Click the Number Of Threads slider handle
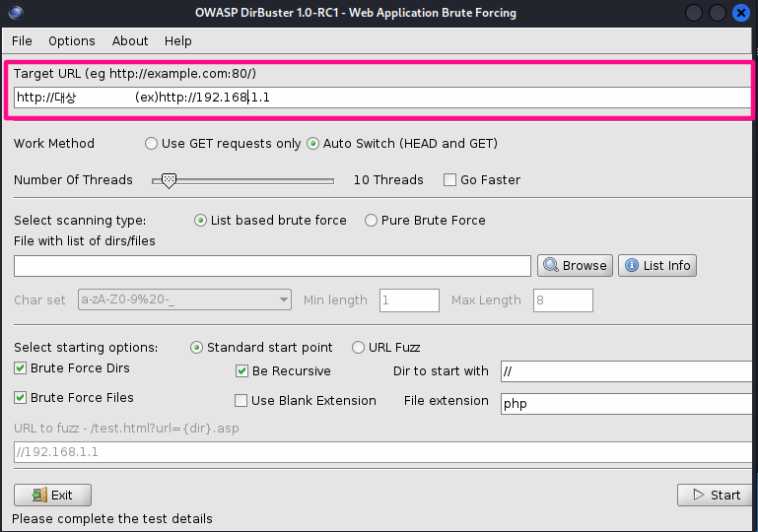The image size is (758, 532). [x=169, y=180]
